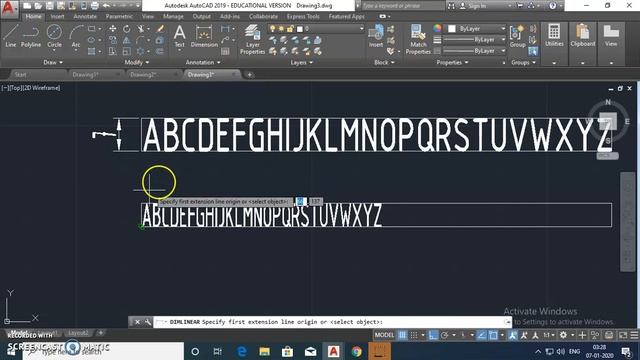Viewport: 640px width, 360px height.
Task: Select the Dimension tool
Action: click(x=204, y=36)
